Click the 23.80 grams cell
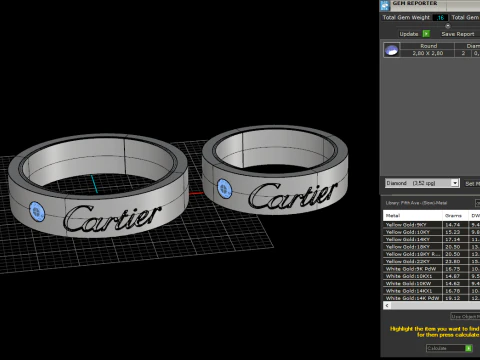 [x=455, y=261]
